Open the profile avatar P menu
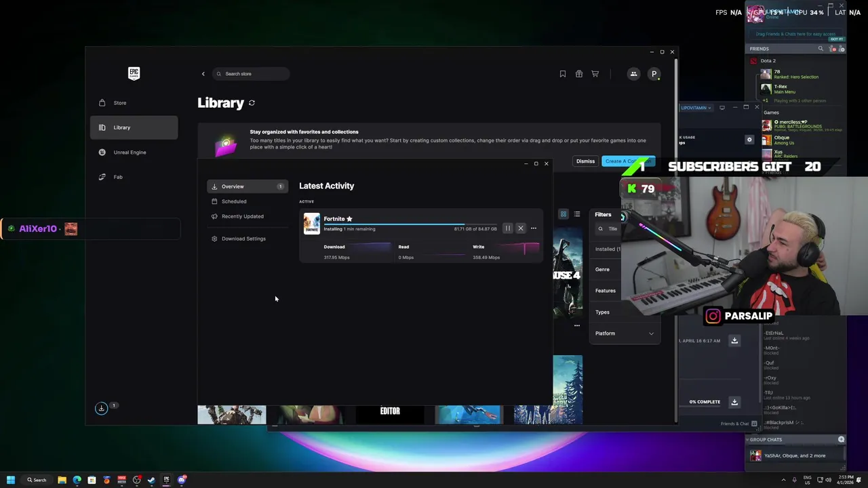 pyautogui.click(x=654, y=74)
